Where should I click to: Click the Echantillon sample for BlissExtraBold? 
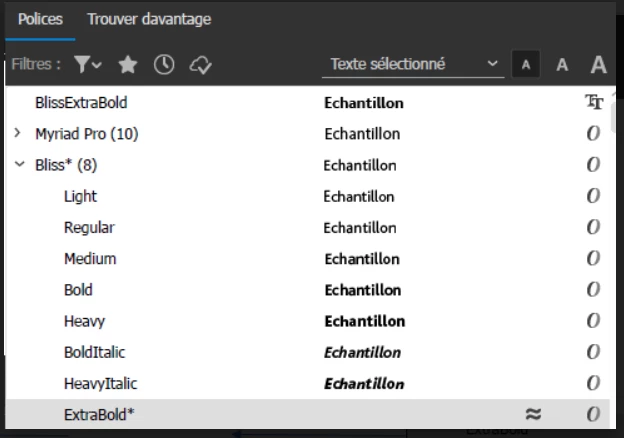(x=364, y=103)
